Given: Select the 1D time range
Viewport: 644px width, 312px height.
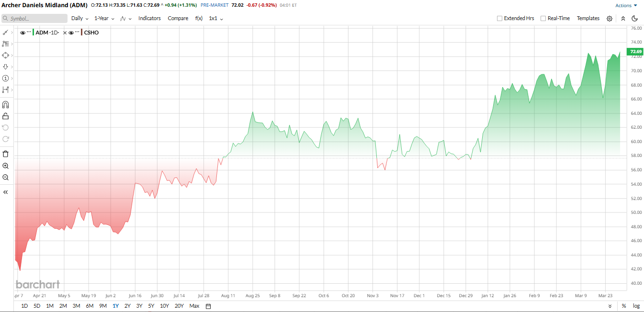Looking at the screenshot, I should click(x=24, y=306).
